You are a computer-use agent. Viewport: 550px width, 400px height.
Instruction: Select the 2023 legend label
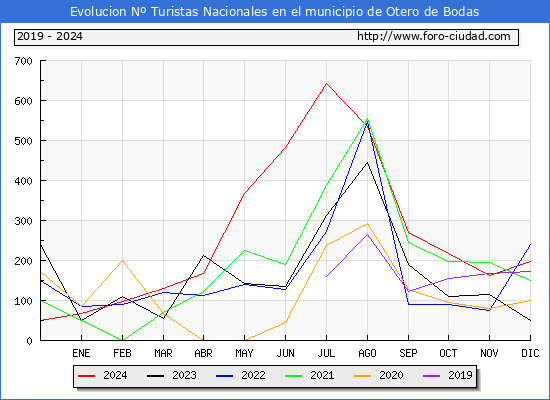click(x=184, y=375)
